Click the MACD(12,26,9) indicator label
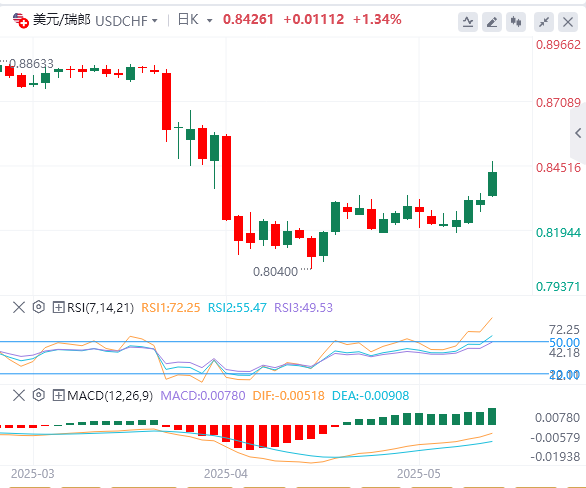 110,395
